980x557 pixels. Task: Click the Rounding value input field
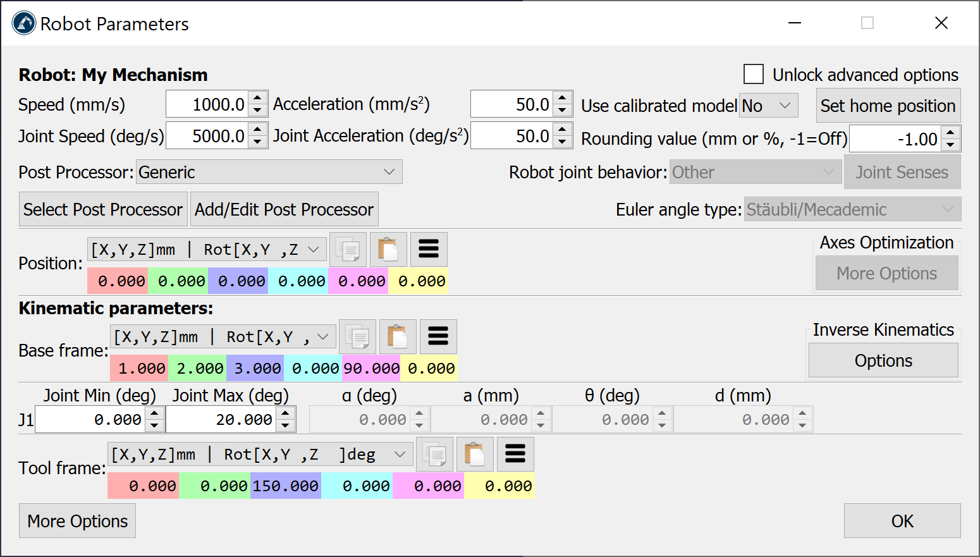click(x=895, y=139)
